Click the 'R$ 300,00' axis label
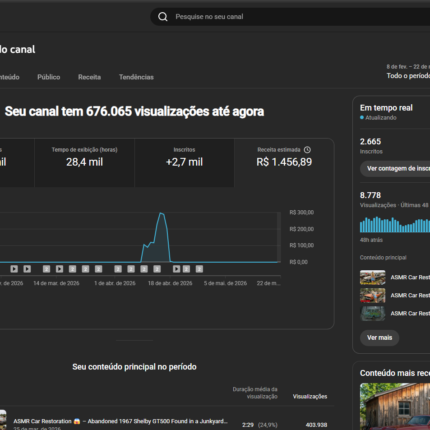 point(302,212)
